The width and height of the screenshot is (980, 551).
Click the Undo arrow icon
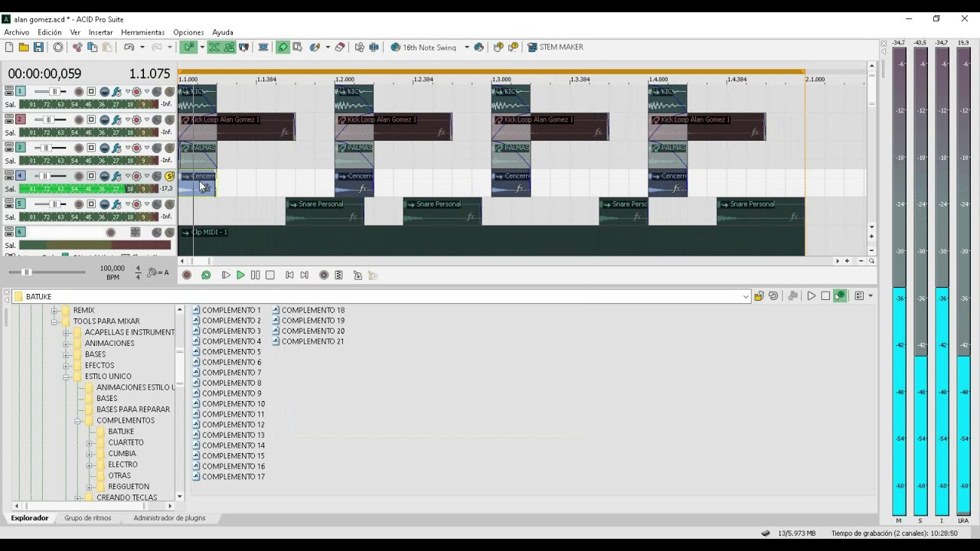(129, 47)
